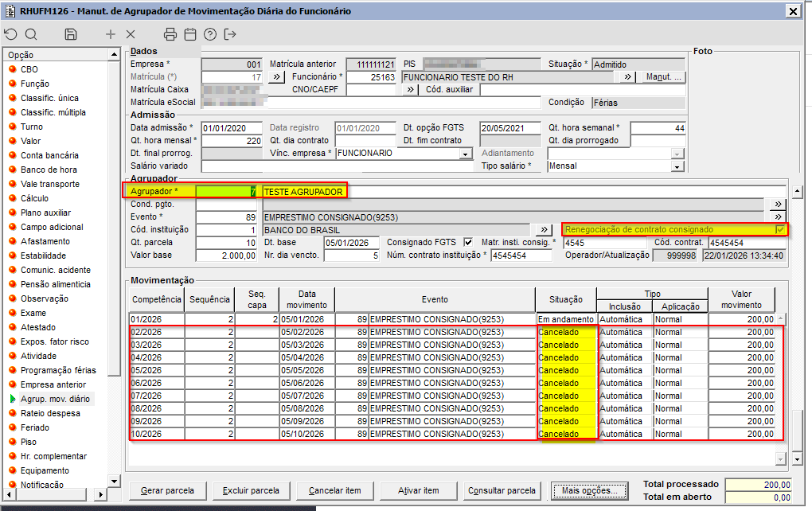The height and width of the screenshot is (511, 812).
Task: Click the Cancelar item button
Action: pos(334,490)
